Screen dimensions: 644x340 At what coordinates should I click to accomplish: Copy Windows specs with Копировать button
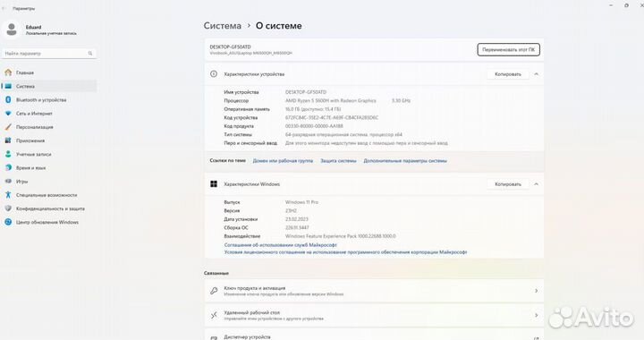pyautogui.click(x=508, y=184)
